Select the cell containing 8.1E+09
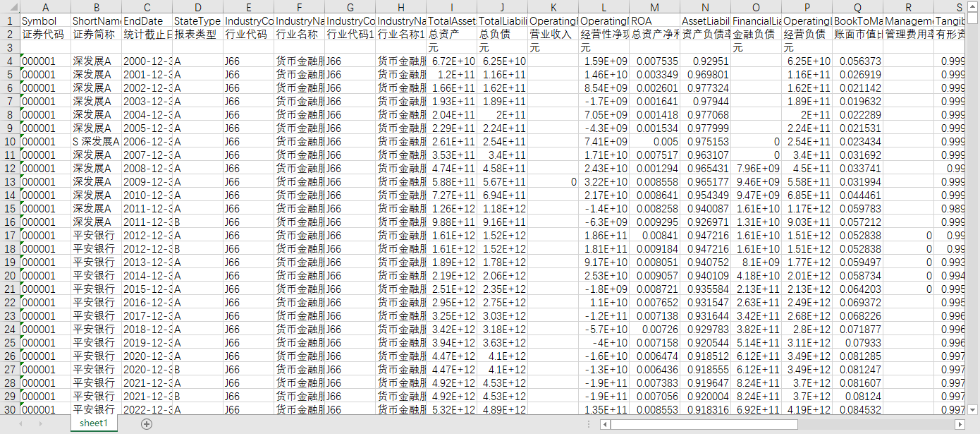The image size is (980, 434). pyautogui.click(x=756, y=262)
